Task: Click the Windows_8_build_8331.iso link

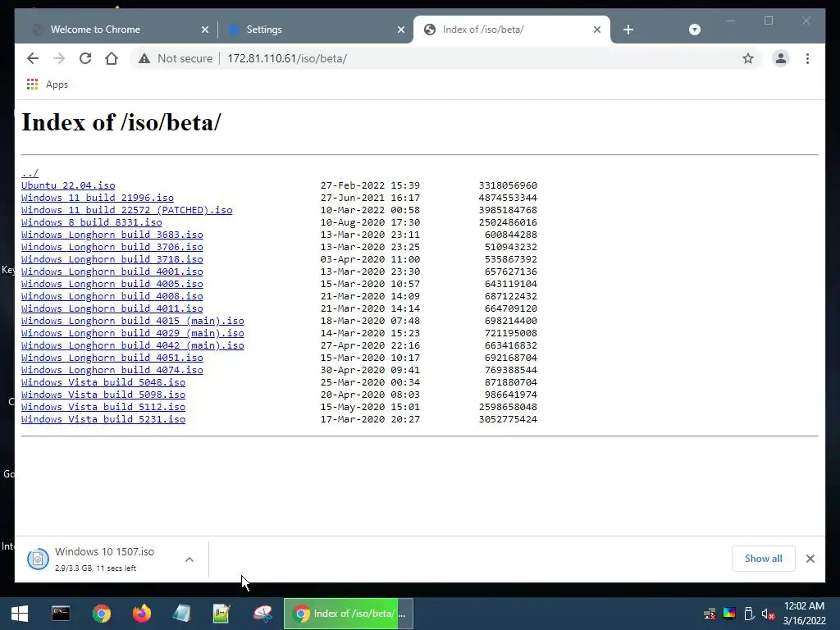Action: tap(92, 222)
